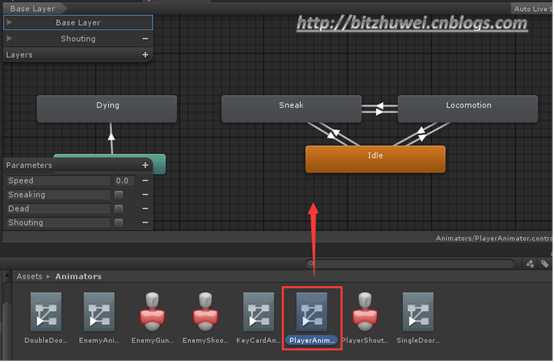Toggle the Dead parameter checkbox
554x362 pixels.
pyautogui.click(x=119, y=209)
